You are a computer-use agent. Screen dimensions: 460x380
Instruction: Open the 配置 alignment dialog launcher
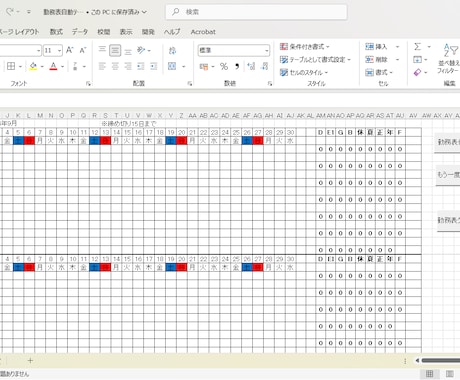(190, 84)
